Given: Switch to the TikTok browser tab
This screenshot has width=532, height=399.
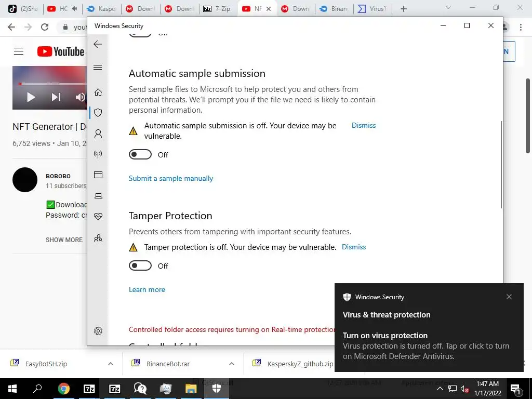Looking at the screenshot, I should [23, 9].
